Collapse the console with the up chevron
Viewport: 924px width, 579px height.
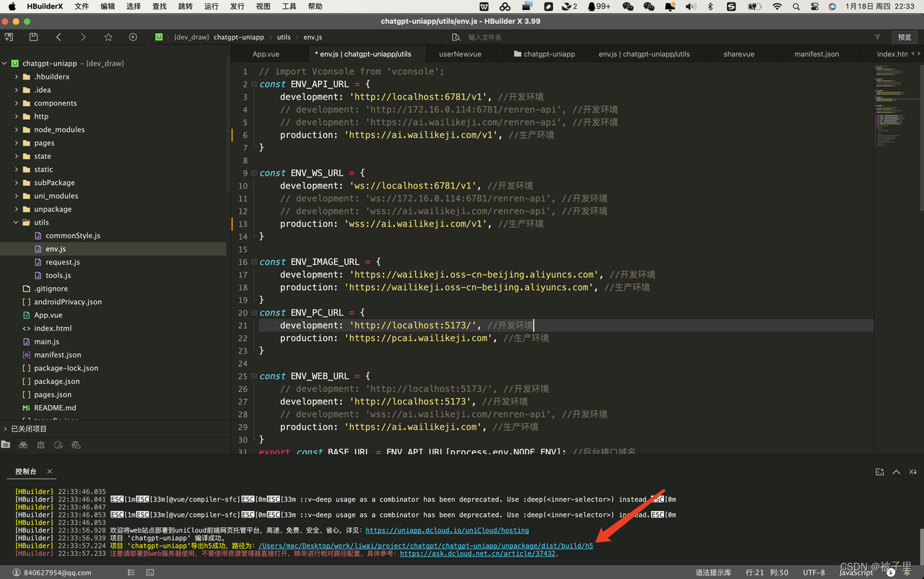(897, 471)
